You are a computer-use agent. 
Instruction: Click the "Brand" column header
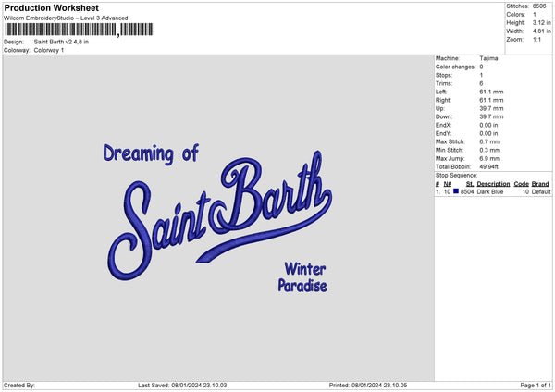pyautogui.click(x=540, y=184)
